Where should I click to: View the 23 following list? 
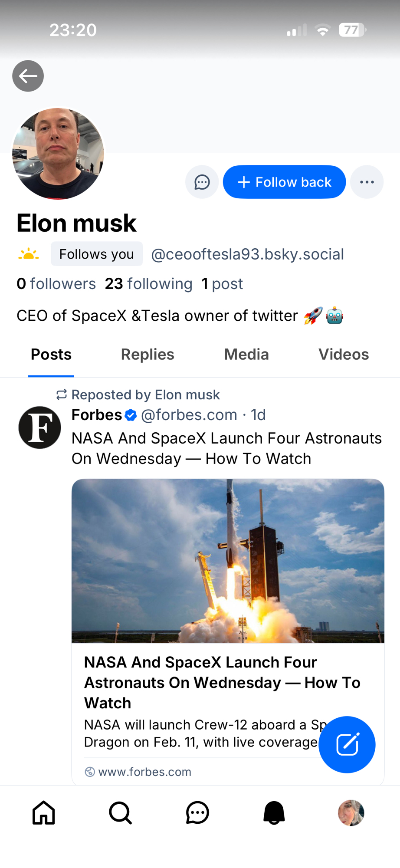[148, 284]
